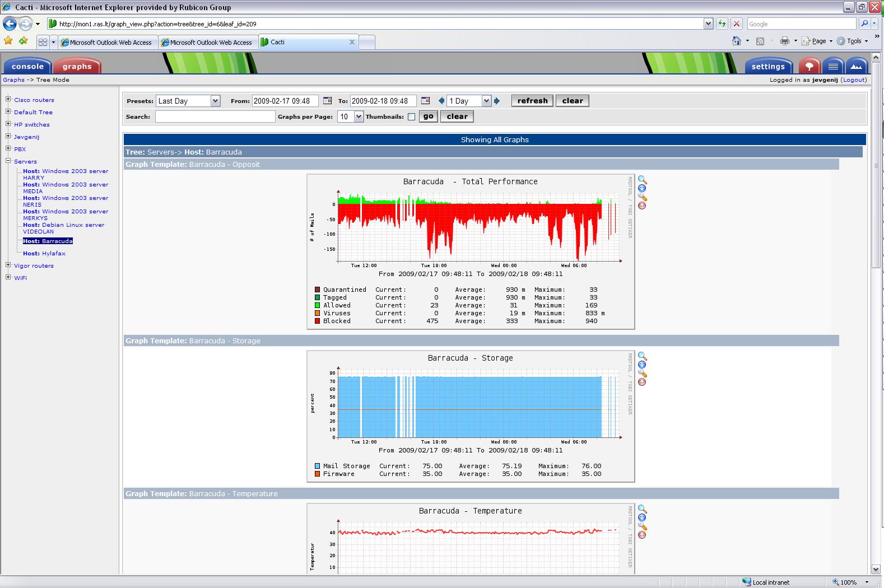Select Host Debian Linux server VIDEOLAN
The width and height of the screenshot is (884, 588).
(64, 228)
